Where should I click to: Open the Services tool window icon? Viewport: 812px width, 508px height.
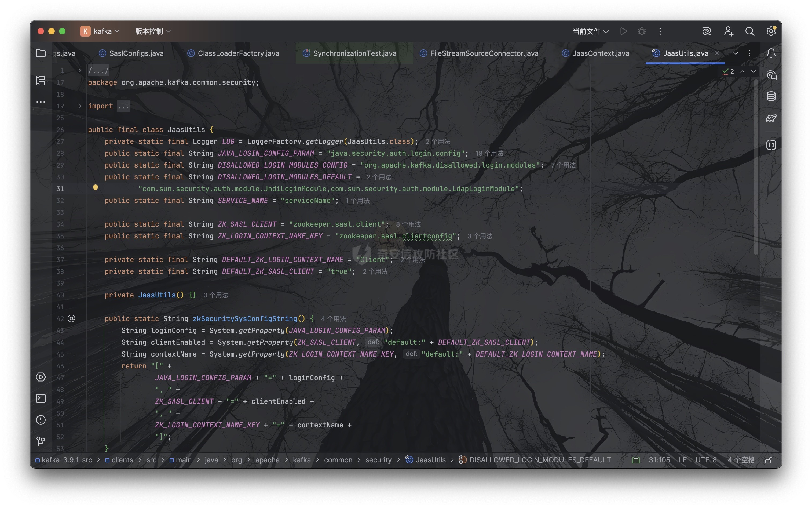click(x=41, y=377)
